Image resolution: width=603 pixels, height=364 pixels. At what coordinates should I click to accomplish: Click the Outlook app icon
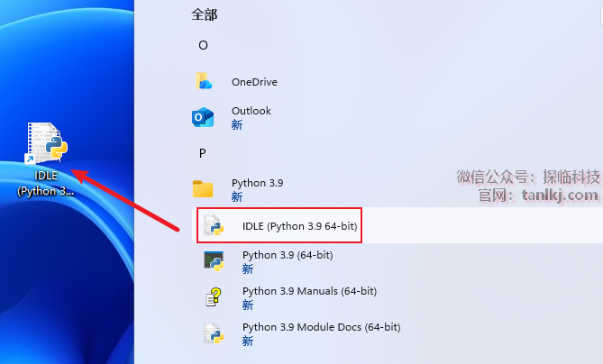[203, 117]
